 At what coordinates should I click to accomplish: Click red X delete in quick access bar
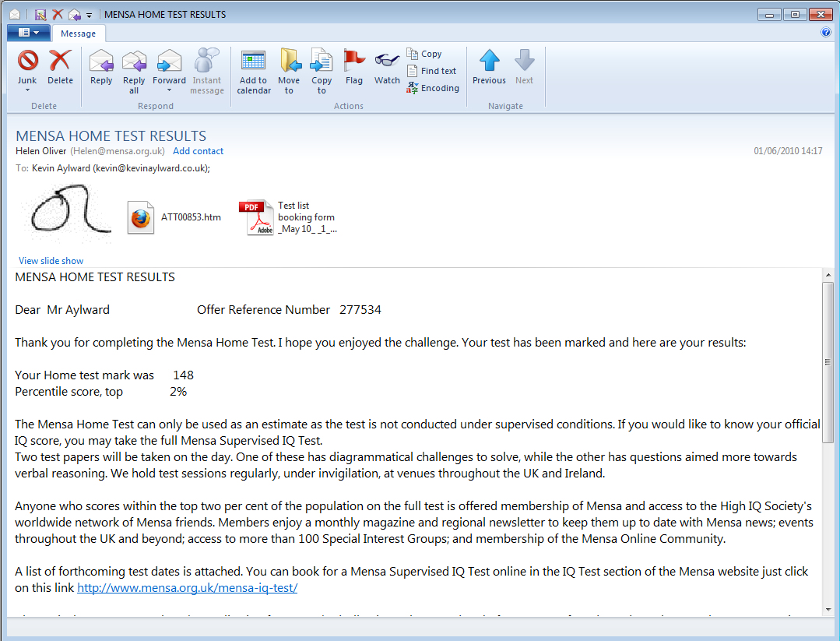click(58, 15)
